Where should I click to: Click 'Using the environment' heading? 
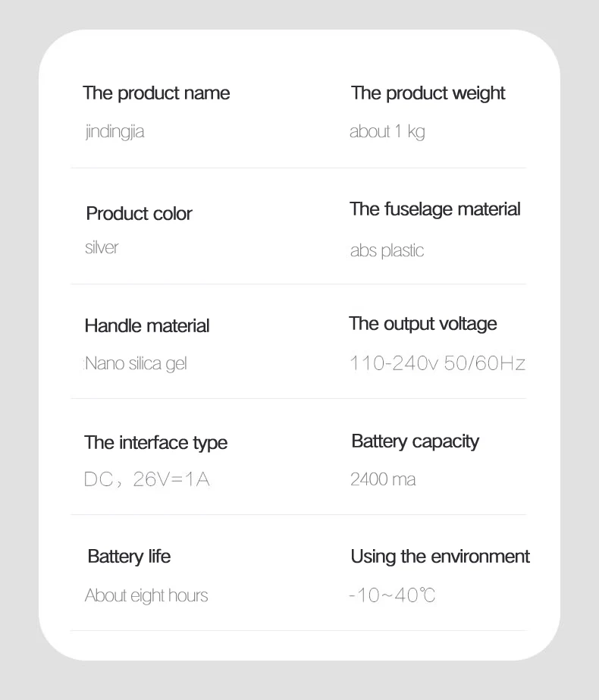coord(440,557)
